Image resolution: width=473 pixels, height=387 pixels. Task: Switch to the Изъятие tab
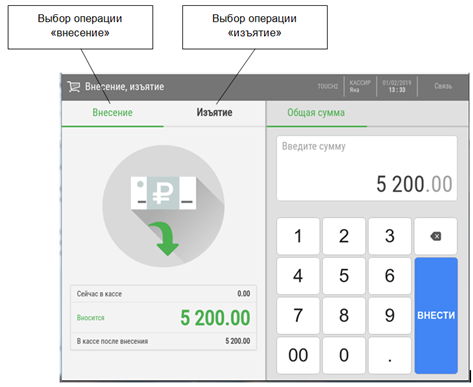point(214,113)
